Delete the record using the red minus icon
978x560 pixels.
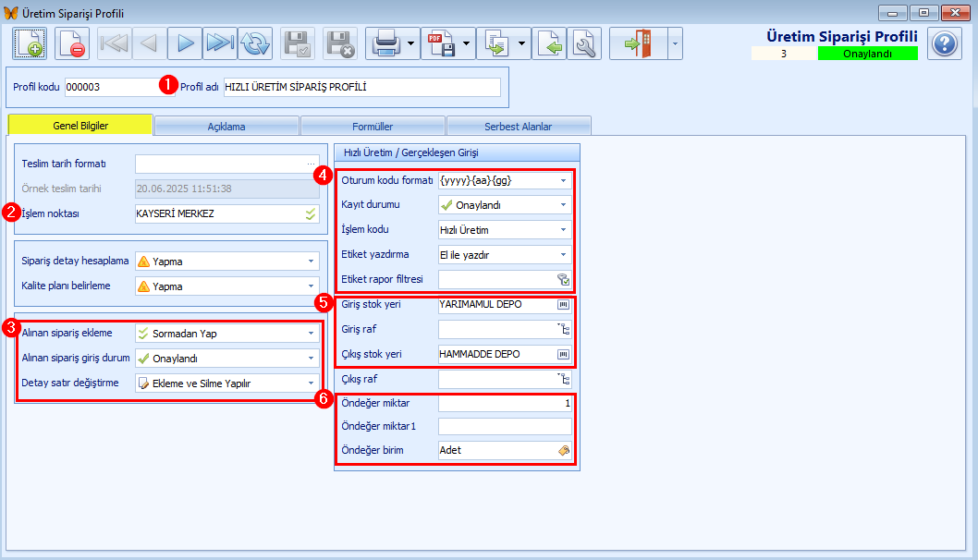tap(72, 43)
